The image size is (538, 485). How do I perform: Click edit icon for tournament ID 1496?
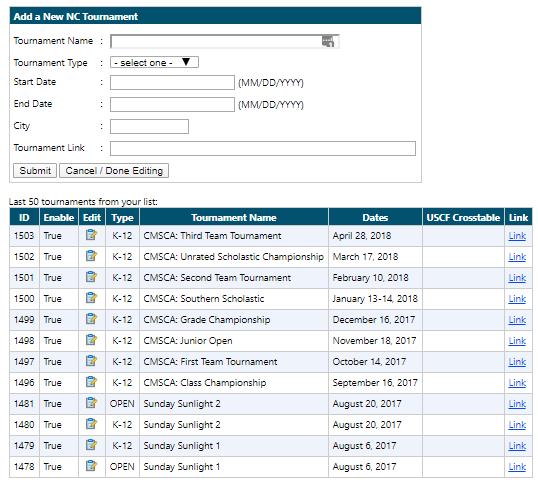point(91,382)
